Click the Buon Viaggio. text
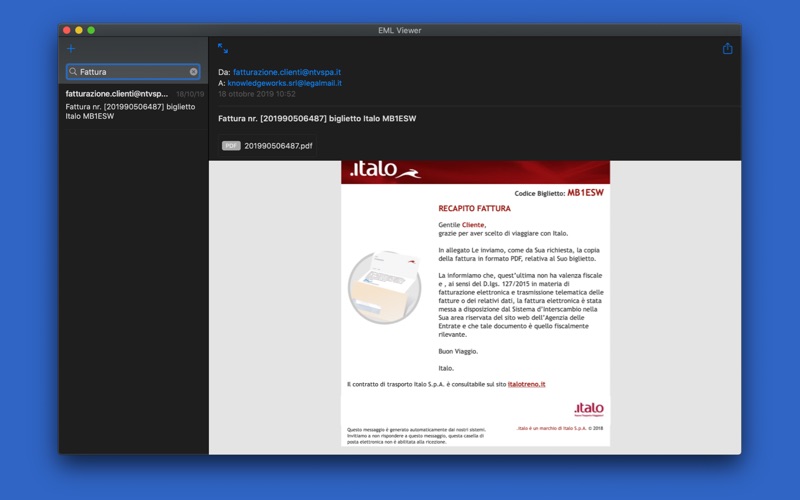The width and height of the screenshot is (800, 500). [x=458, y=351]
